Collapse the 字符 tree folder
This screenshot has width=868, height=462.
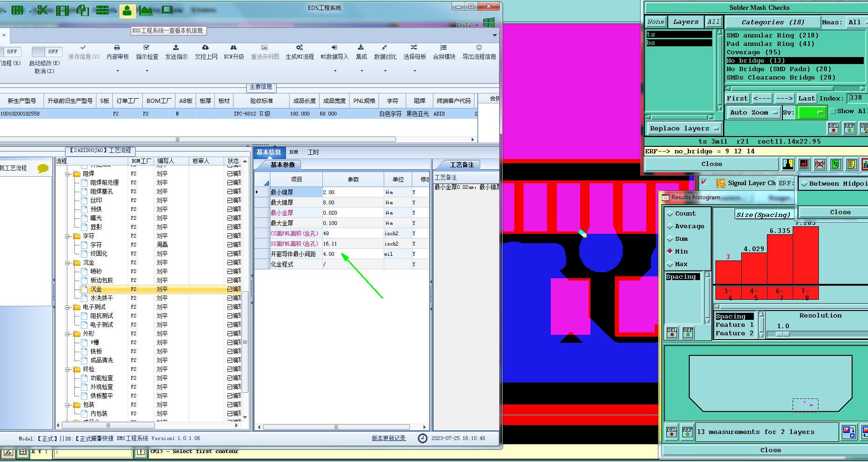(68, 236)
